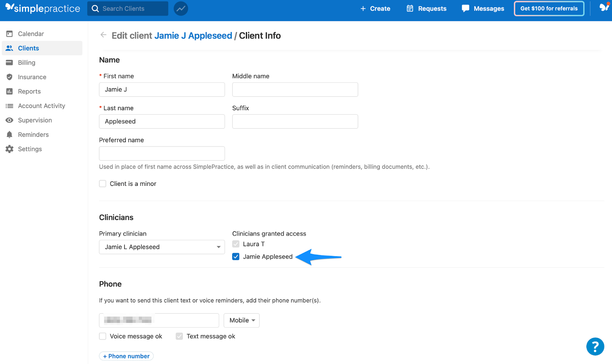Click the Settings gear icon
The width and height of the screenshot is (612, 364).
tap(10, 149)
